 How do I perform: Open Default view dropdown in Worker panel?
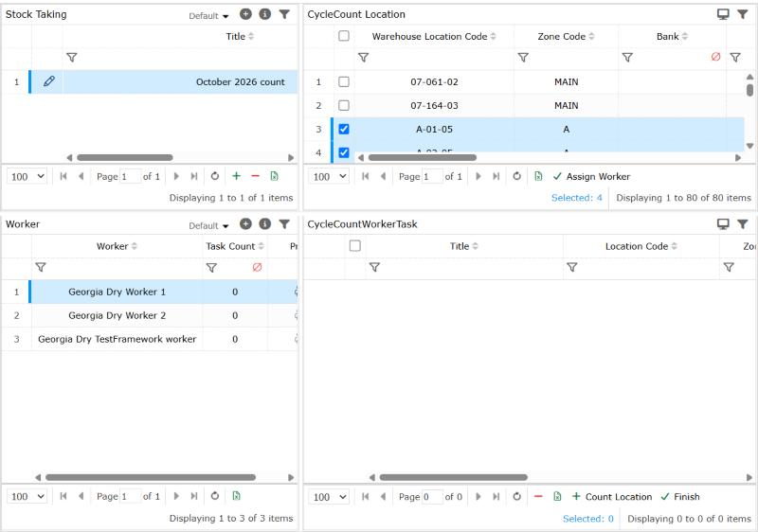(208, 225)
